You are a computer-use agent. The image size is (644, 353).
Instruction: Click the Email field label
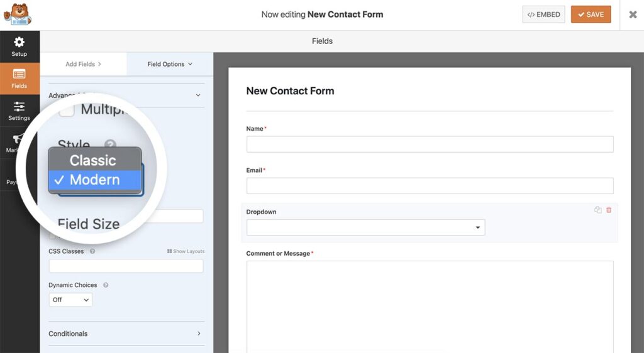coord(254,170)
